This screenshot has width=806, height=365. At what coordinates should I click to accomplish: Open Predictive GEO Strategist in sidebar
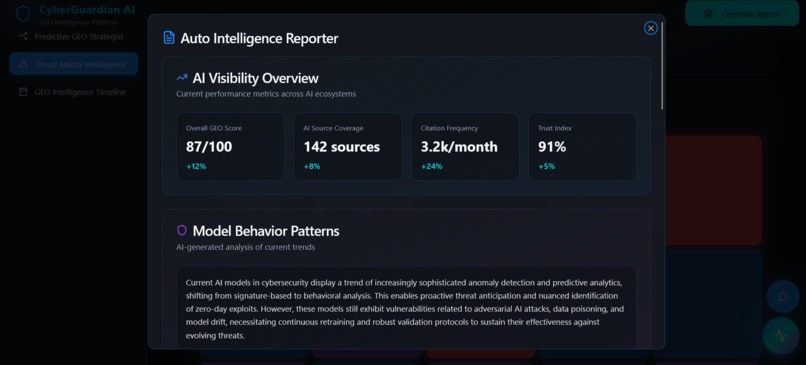coord(74,36)
